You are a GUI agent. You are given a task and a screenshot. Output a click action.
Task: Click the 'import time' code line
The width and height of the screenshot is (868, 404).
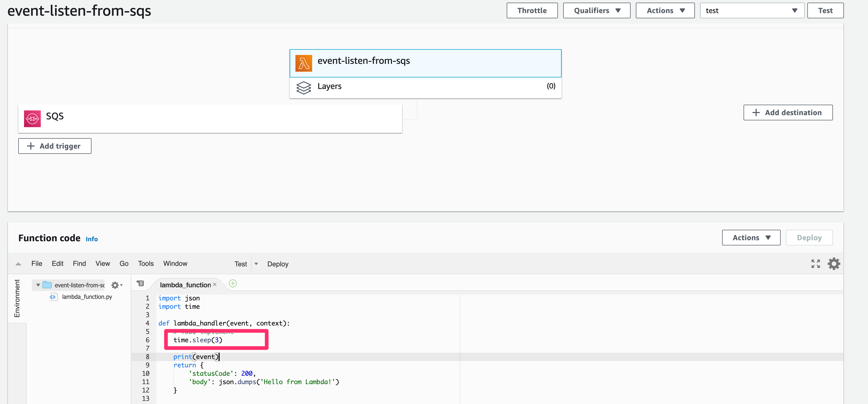179,307
